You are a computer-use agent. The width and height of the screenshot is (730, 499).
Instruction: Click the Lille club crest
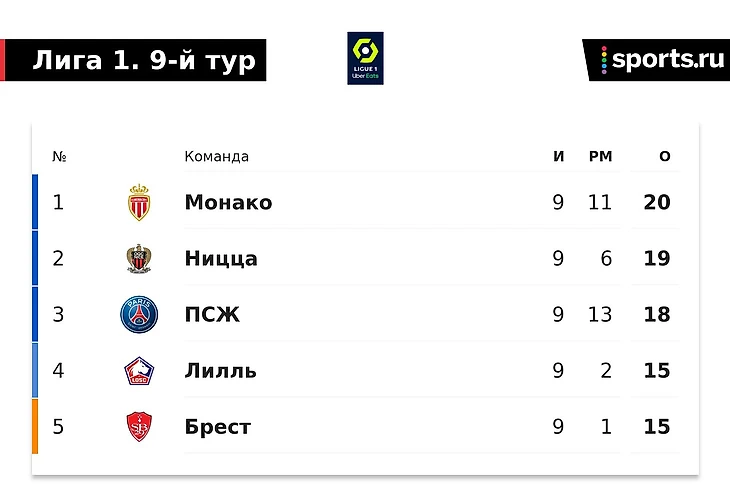point(138,371)
